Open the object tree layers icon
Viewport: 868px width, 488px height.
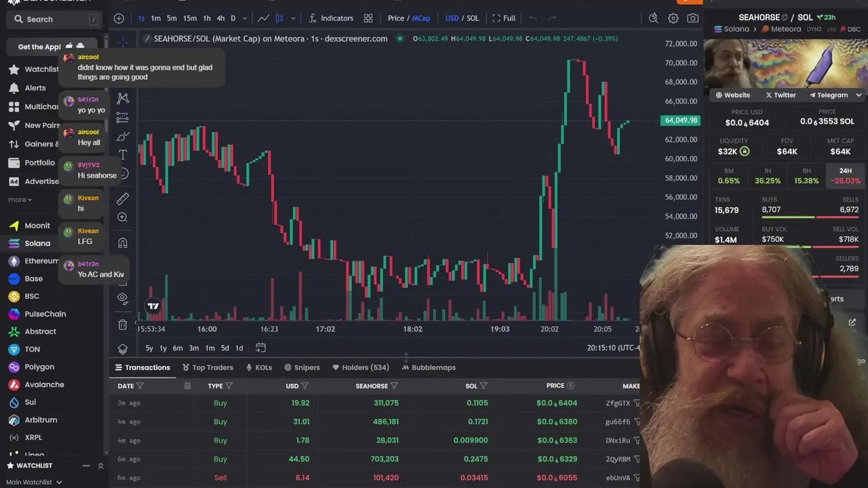pos(123,348)
